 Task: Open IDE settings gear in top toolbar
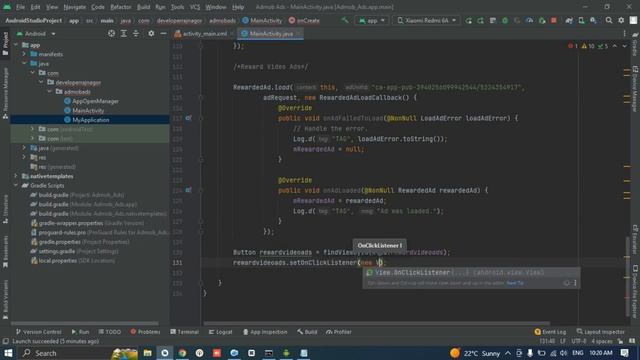pos(621,20)
